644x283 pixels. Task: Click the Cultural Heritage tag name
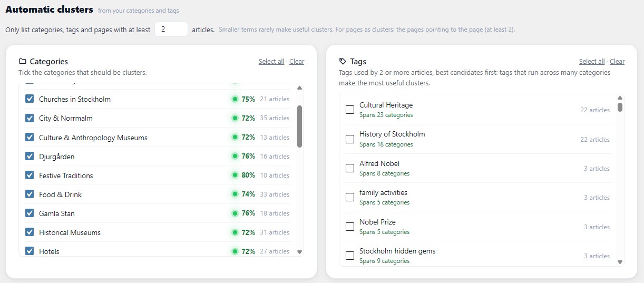click(x=386, y=105)
